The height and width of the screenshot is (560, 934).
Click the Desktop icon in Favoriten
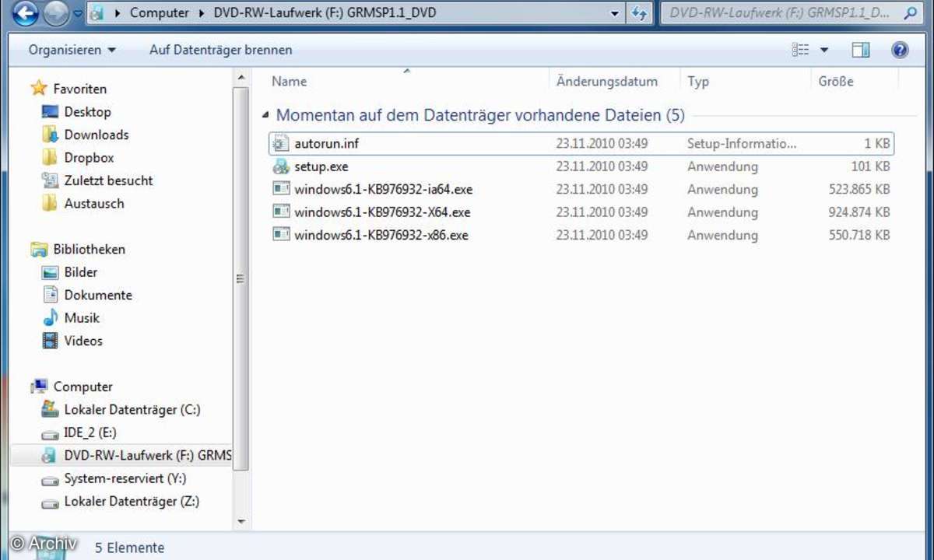tap(51, 112)
